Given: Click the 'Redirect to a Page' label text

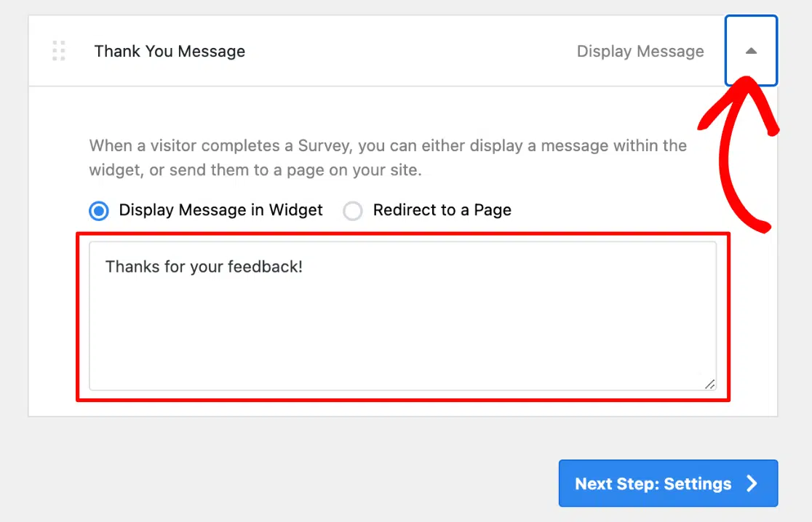Looking at the screenshot, I should (x=442, y=210).
